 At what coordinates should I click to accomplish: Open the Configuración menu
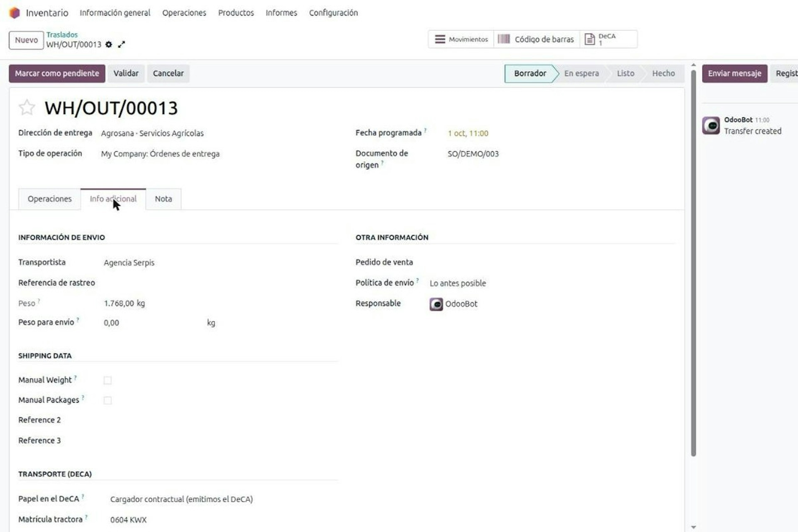click(x=333, y=13)
